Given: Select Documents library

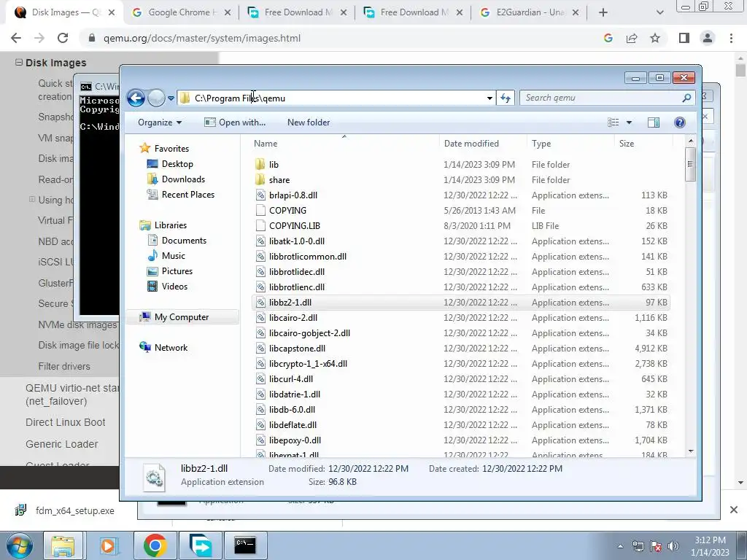Looking at the screenshot, I should 184,241.
